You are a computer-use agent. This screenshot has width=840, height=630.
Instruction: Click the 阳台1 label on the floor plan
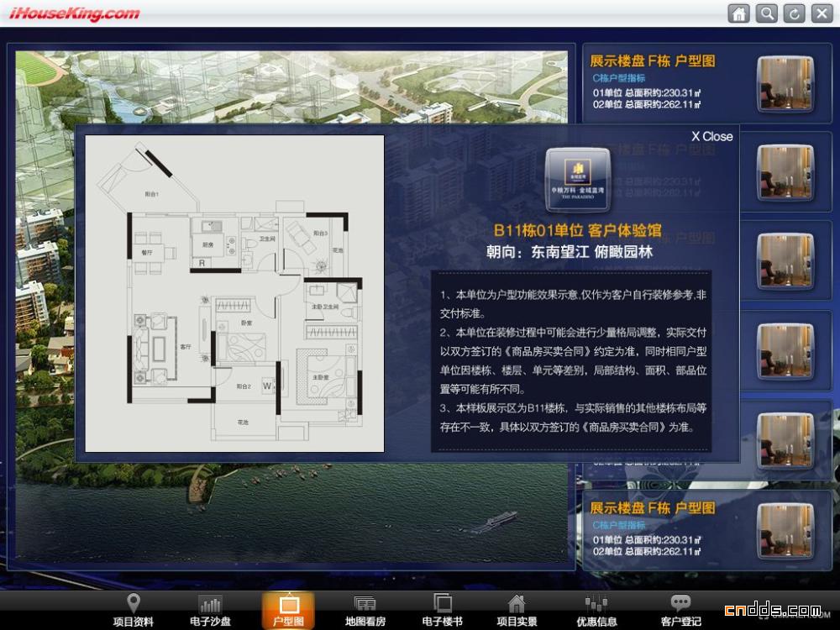[151, 194]
